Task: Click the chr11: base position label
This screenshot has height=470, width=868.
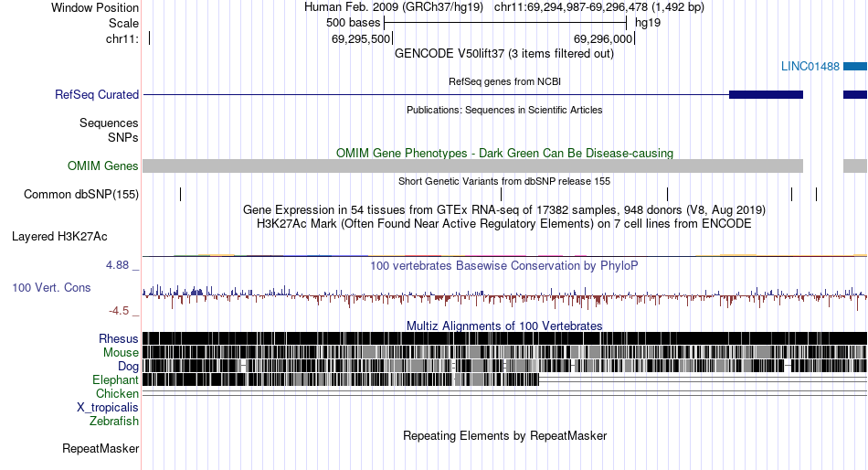Action: click(x=122, y=38)
